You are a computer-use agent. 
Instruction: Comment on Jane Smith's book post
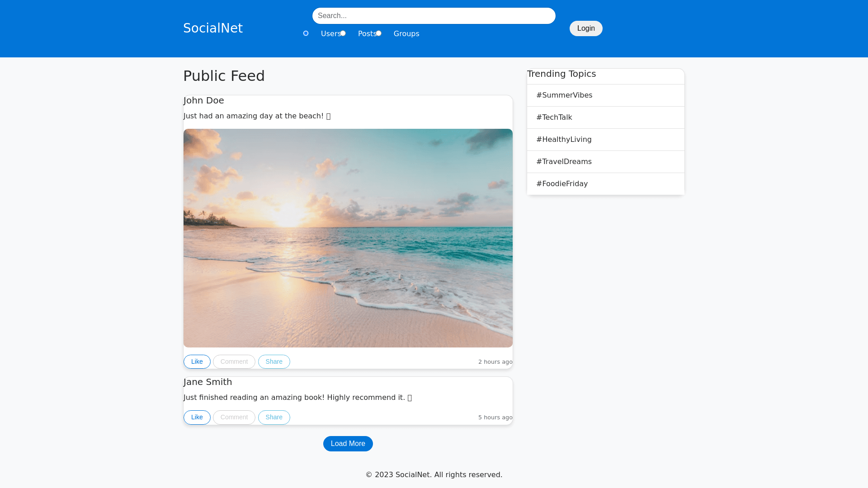pos(234,417)
